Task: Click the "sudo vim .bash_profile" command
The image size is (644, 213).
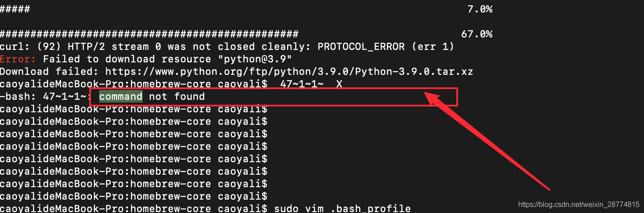Action: click(x=342, y=209)
